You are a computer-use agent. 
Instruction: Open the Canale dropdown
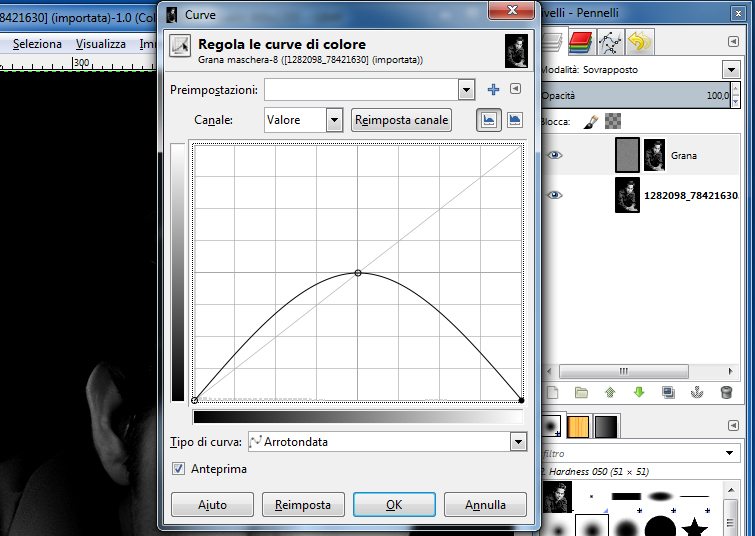(304, 120)
